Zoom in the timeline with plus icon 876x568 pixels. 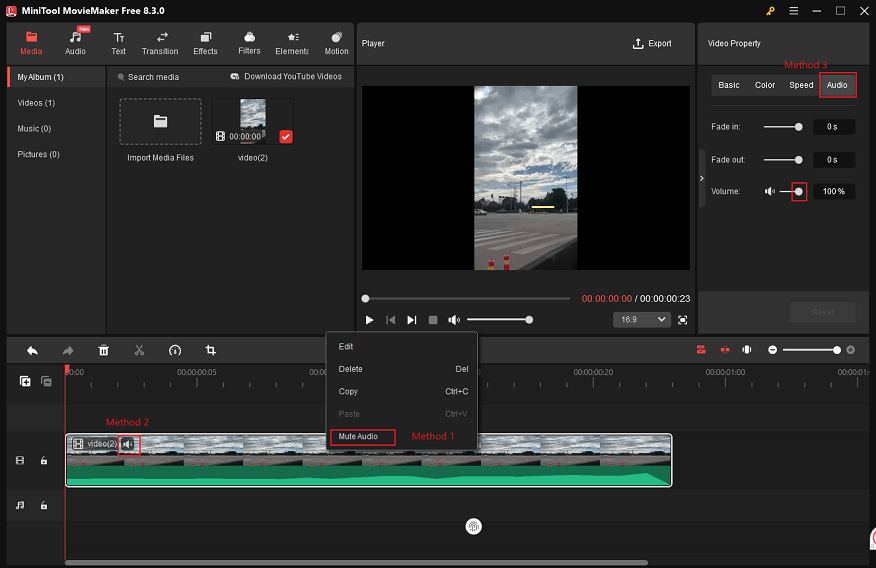[x=850, y=350]
